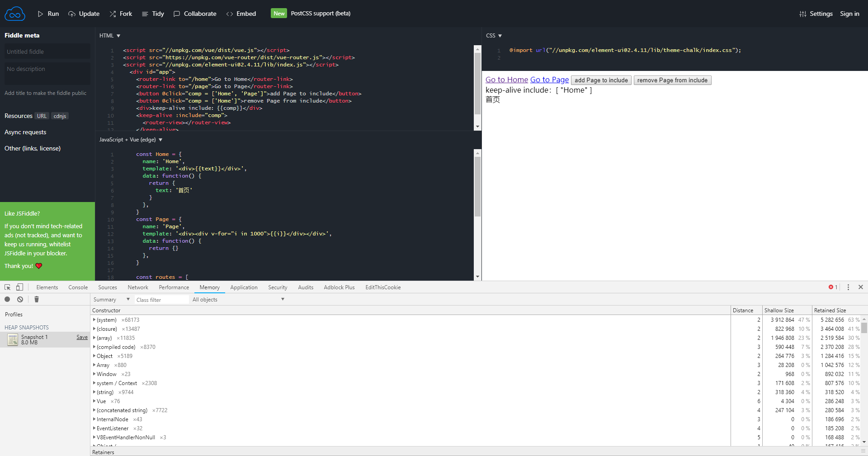Open the Summary view dropdown
Image resolution: width=868 pixels, height=456 pixels.
tap(112, 300)
